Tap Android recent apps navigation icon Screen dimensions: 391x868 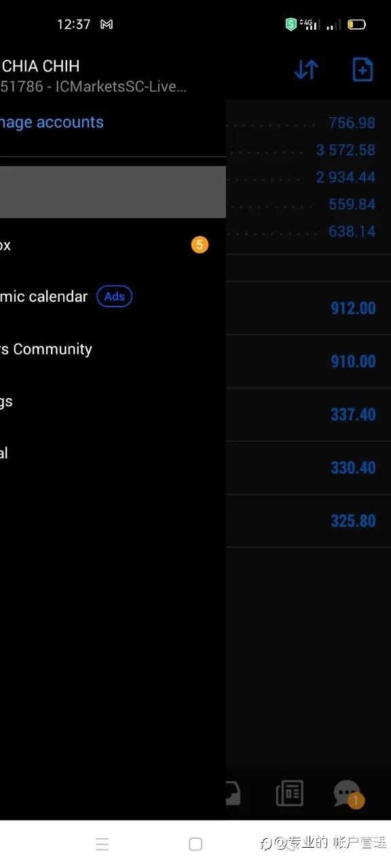click(x=102, y=844)
